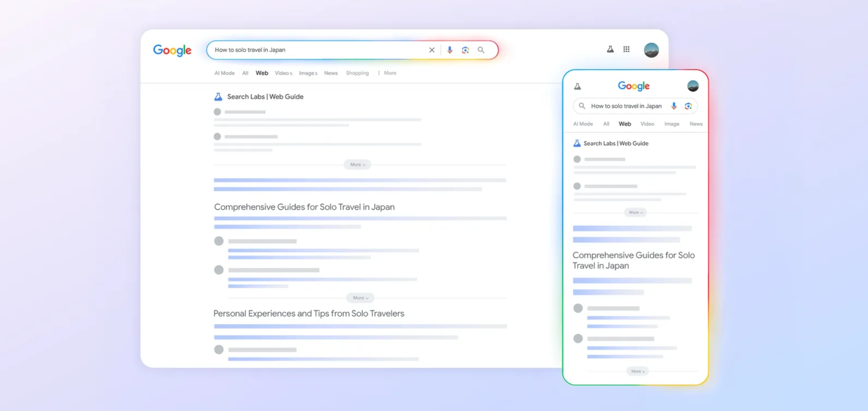Expand More at bottom of mobile results
This screenshot has width=868, height=411.
coord(638,371)
